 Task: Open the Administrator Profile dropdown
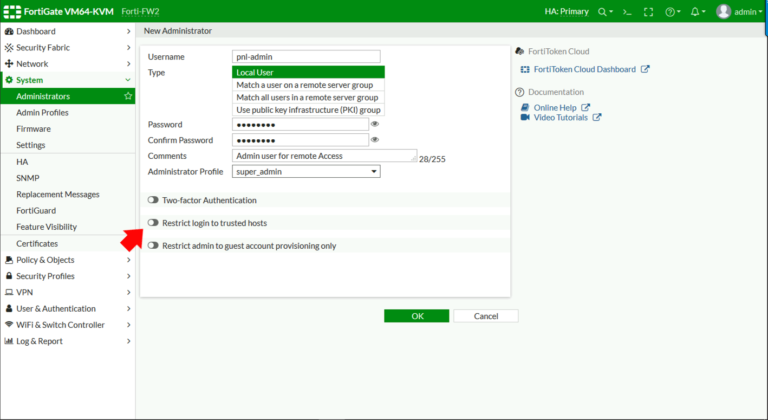tap(306, 172)
